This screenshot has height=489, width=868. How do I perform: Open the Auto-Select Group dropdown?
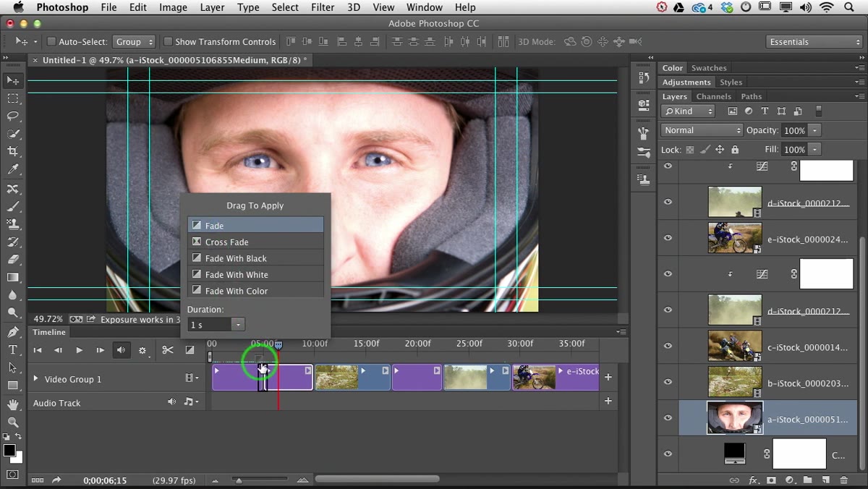coord(135,42)
